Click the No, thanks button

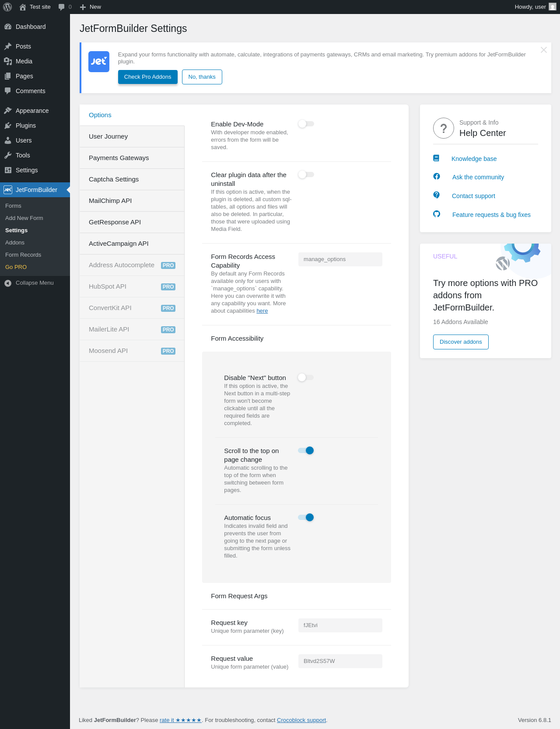coord(202,77)
